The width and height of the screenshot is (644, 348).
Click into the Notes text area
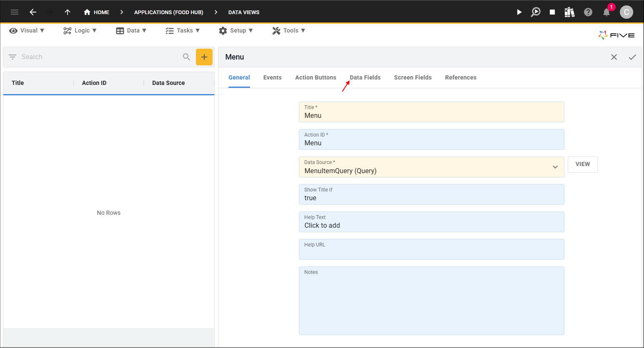(x=431, y=301)
